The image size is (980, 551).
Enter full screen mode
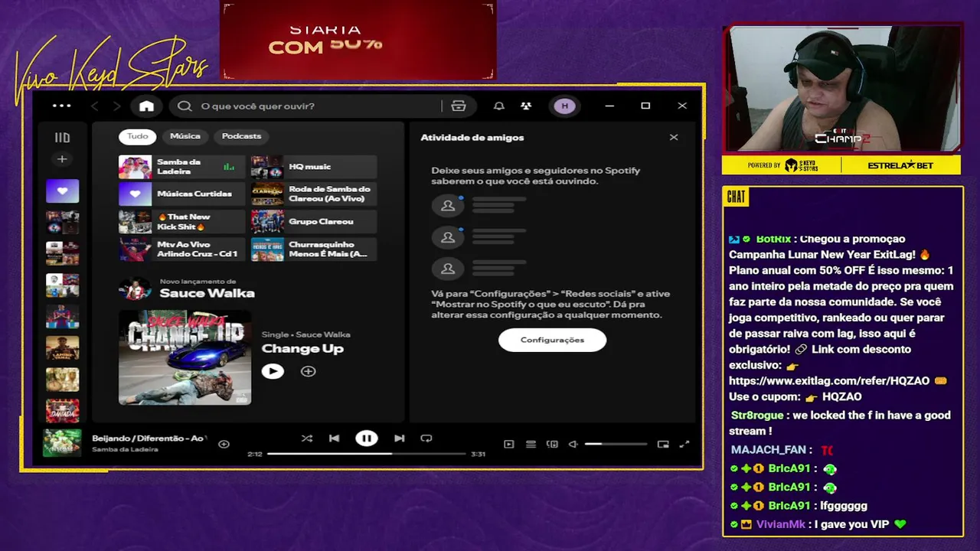(x=684, y=444)
